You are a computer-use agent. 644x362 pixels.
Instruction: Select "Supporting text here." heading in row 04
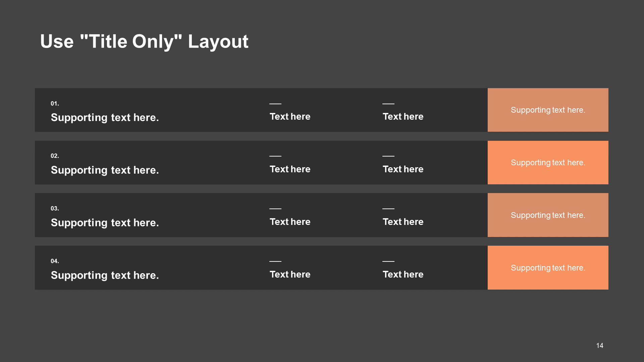(x=105, y=276)
